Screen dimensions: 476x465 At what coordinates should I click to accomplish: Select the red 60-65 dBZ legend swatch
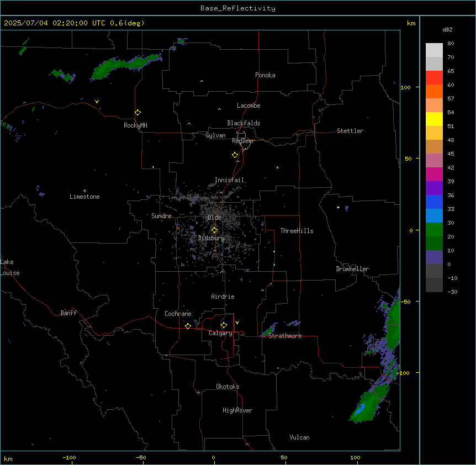[x=434, y=78]
